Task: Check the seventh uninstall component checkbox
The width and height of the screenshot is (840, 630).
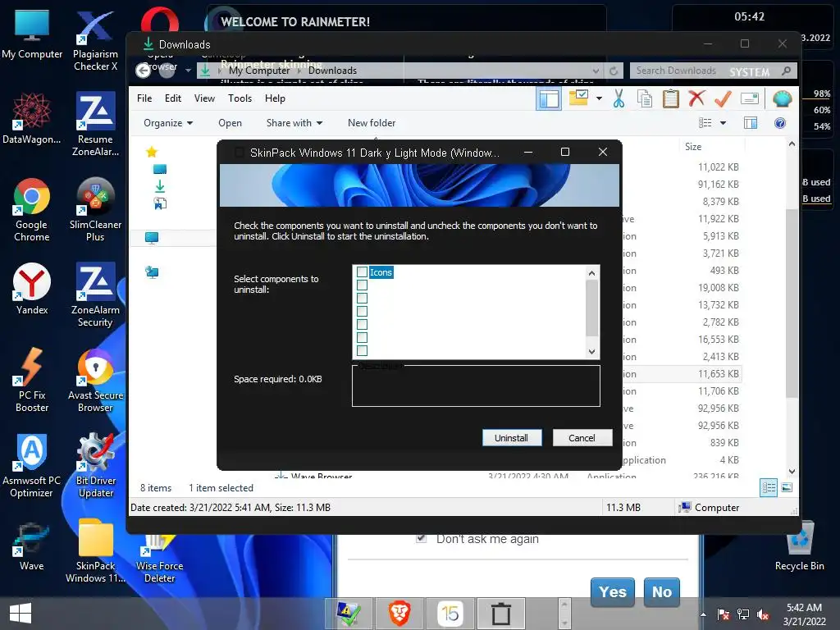Action: (x=362, y=350)
